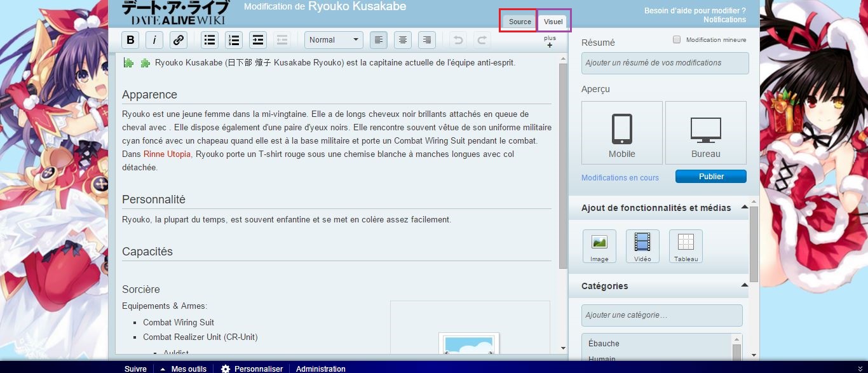Click the Personnalité heading
The image size is (868, 373).
click(x=154, y=200)
